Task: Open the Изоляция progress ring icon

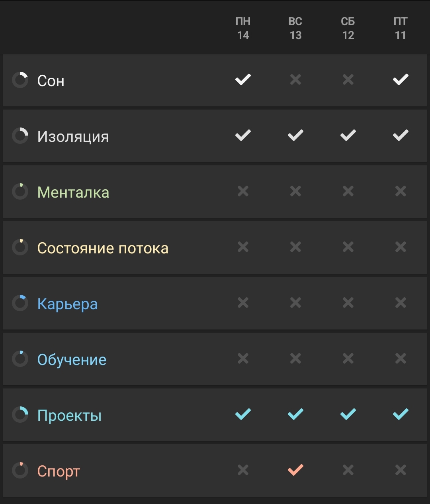Action: (x=20, y=136)
